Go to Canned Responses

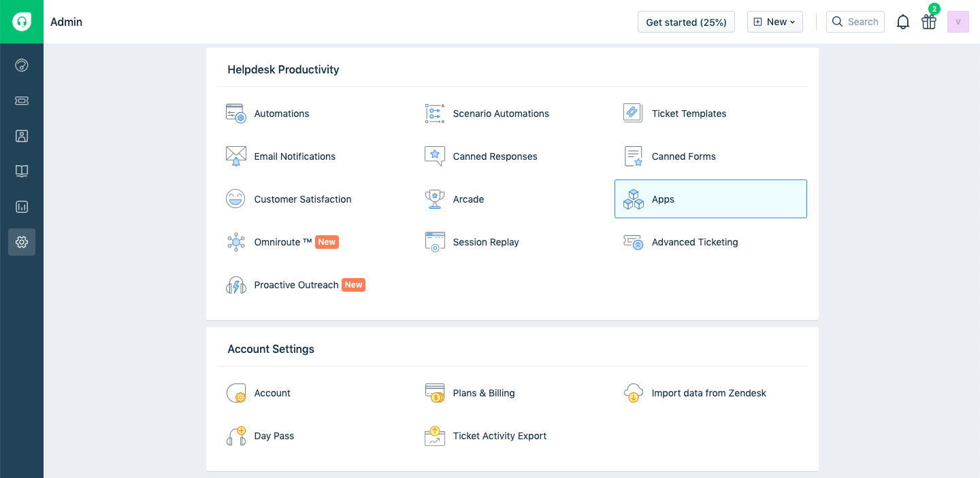495,156
